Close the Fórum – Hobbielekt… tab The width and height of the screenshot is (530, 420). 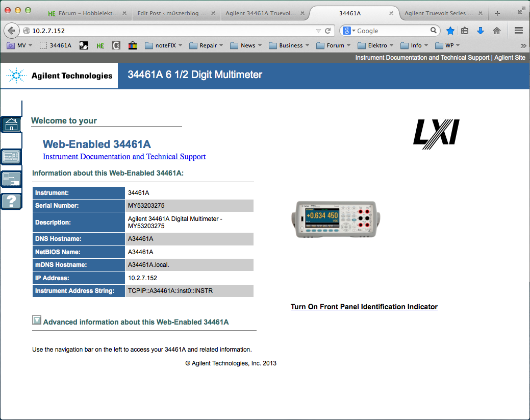click(124, 13)
